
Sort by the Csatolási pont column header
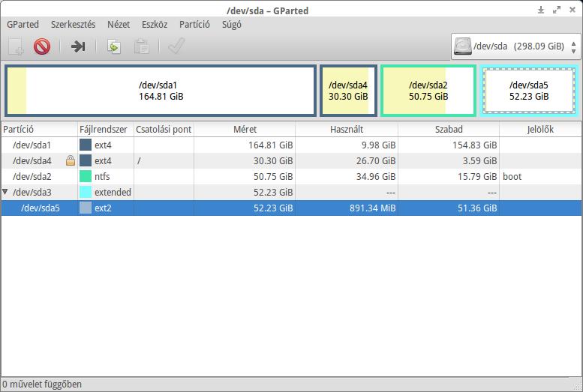click(164, 130)
